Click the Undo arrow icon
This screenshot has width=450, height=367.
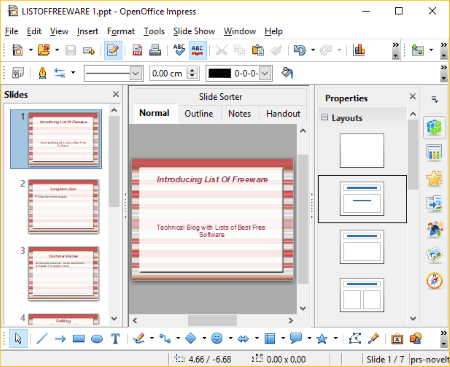[300, 50]
